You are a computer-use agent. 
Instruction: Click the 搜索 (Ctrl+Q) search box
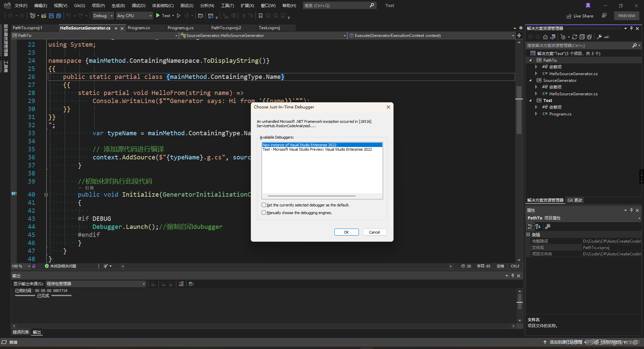[x=339, y=6]
